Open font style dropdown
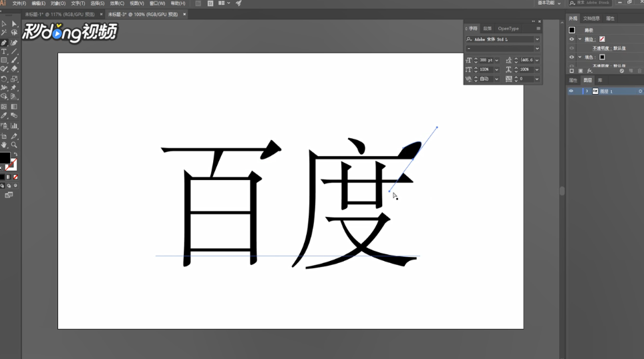 (537, 49)
